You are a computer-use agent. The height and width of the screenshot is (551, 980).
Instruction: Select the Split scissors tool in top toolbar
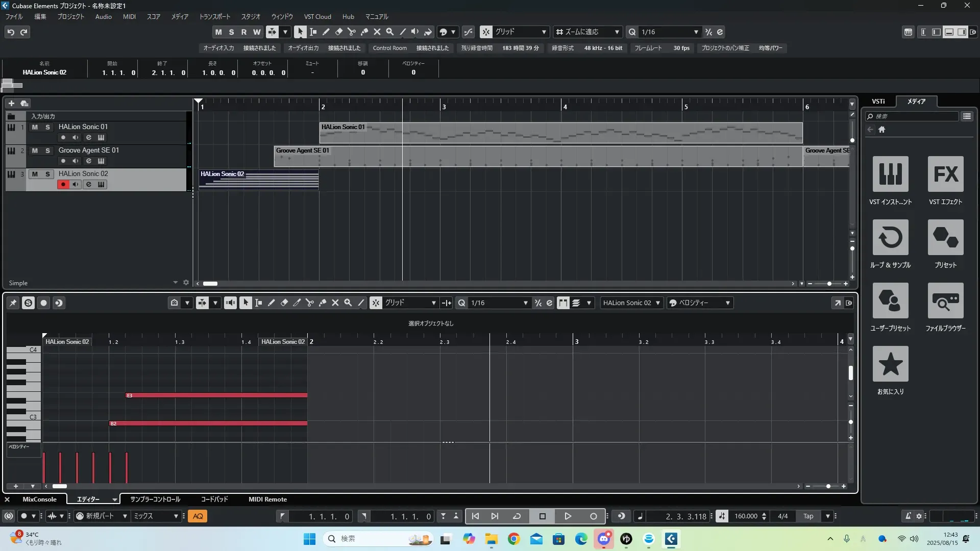coord(351,32)
